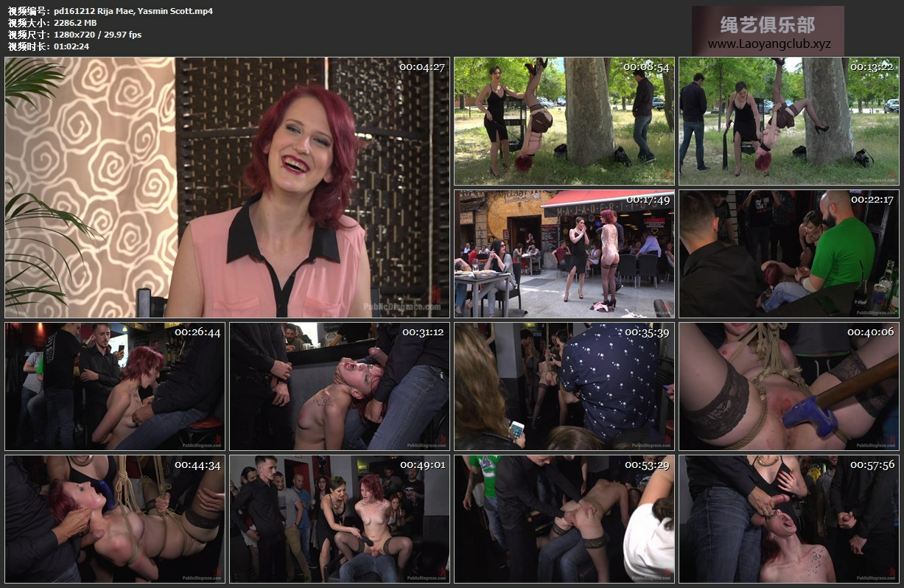Select the thumbnail marked 00:40:06
Image resolution: width=904 pixels, height=588 pixels.
pos(788,386)
